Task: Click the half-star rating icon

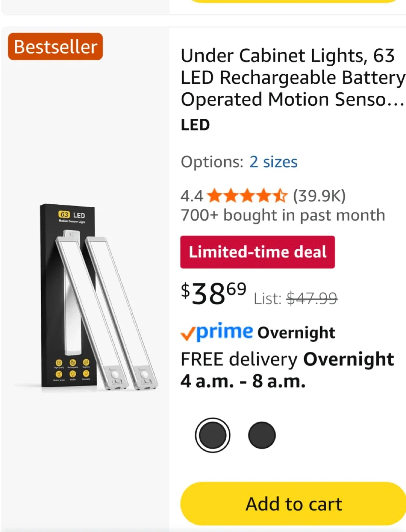Action: coord(280,195)
